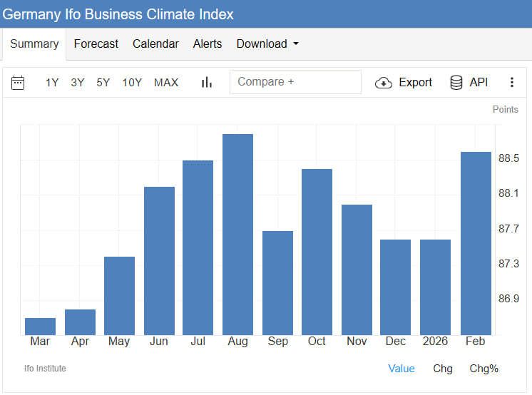The width and height of the screenshot is (532, 395).
Task: Choose the 10Y time range
Action: (132, 83)
